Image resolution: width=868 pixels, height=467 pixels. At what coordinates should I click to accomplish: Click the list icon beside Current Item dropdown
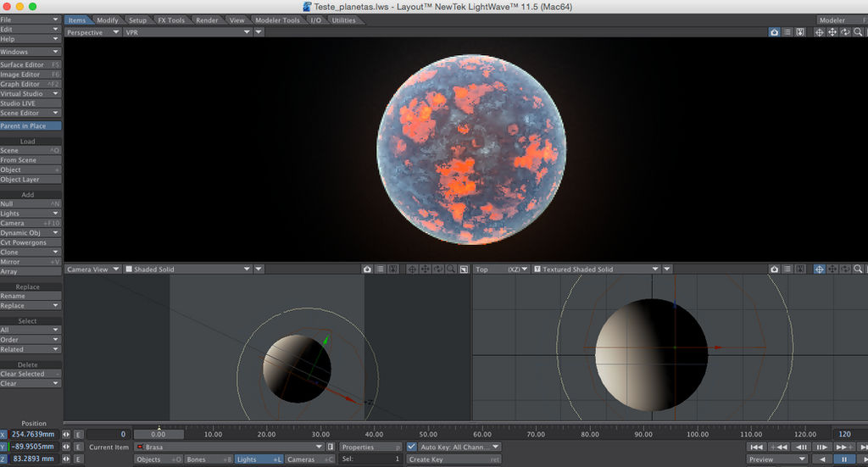[331, 447]
